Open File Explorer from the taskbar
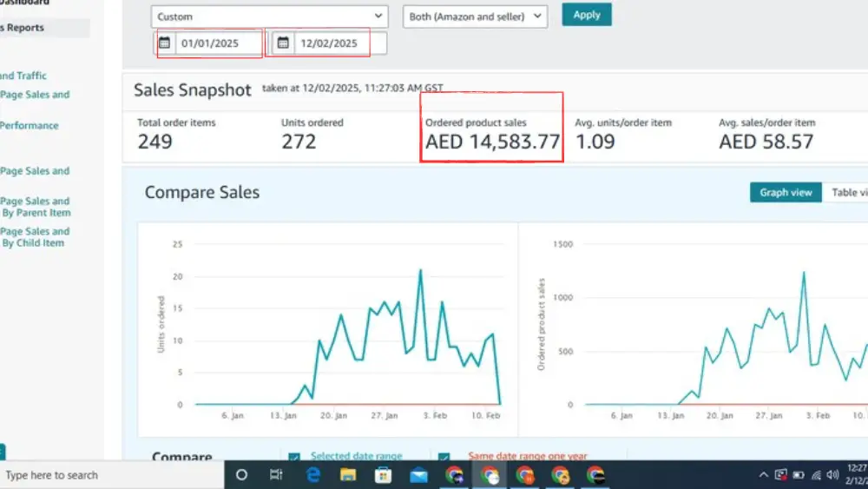The image size is (868, 489). pyautogui.click(x=348, y=475)
